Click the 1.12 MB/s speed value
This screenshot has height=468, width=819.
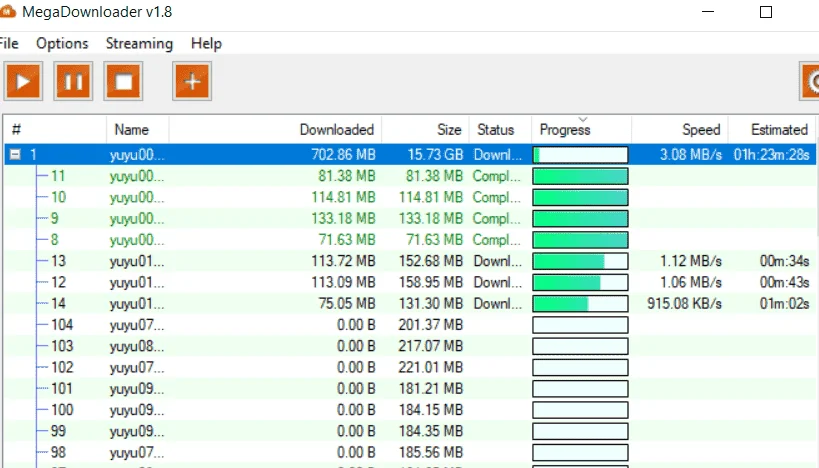[x=691, y=261]
